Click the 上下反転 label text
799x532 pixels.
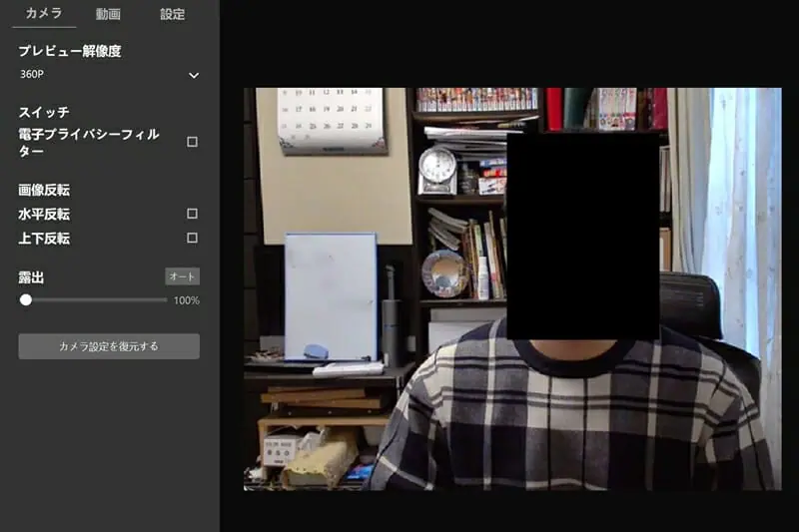[44, 239]
